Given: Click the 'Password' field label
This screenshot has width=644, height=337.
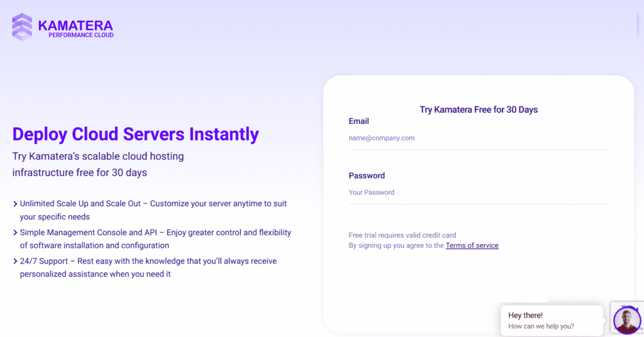Looking at the screenshot, I should [367, 175].
